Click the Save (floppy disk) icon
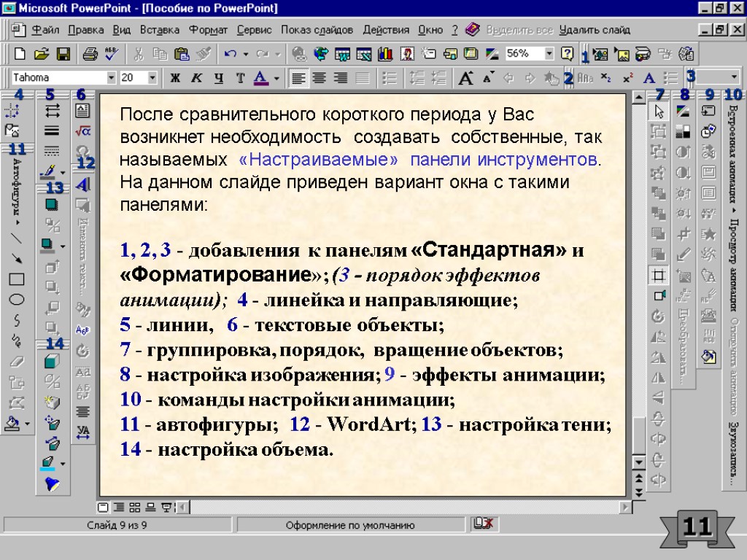The image size is (747, 560). [x=63, y=54]
